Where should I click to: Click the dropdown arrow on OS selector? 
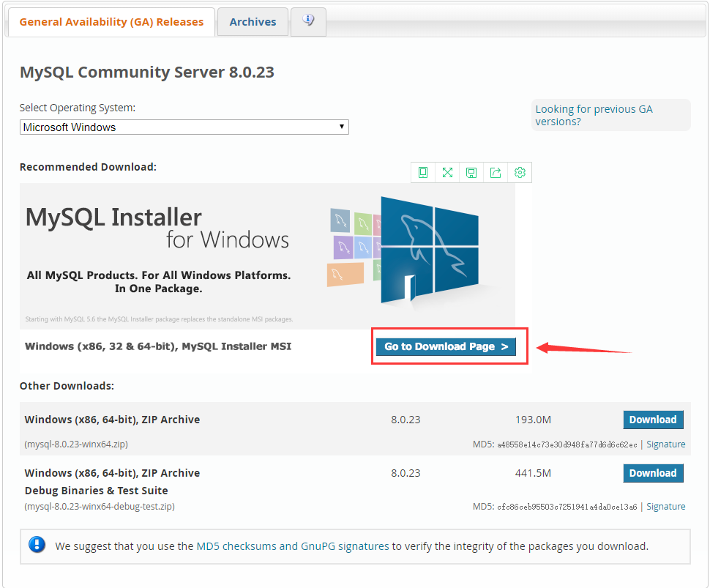pos(341,127)
